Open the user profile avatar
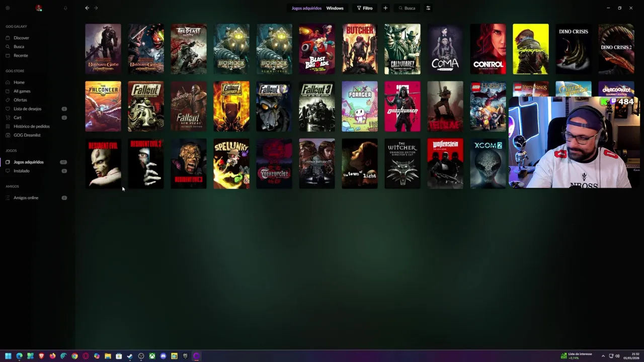Viewport: 644px width, 362px height. [x=39, y=8]
